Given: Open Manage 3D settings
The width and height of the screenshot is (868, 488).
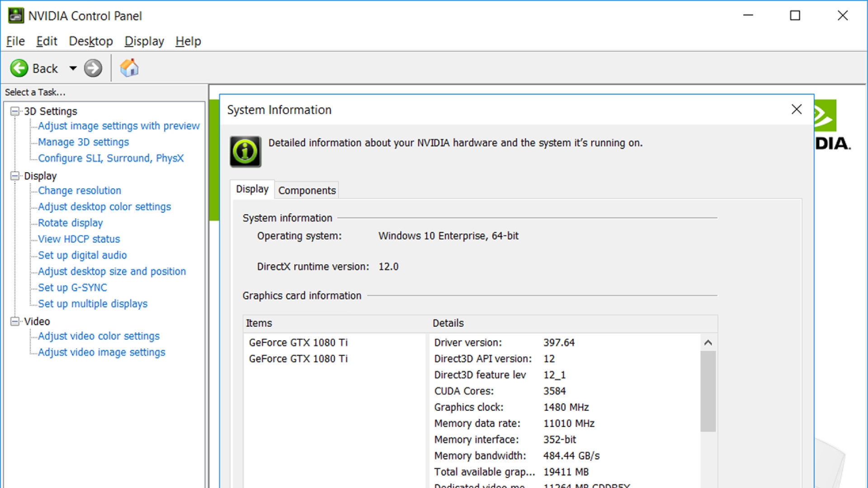Looking at the screenshot, I should pos(84,142).
